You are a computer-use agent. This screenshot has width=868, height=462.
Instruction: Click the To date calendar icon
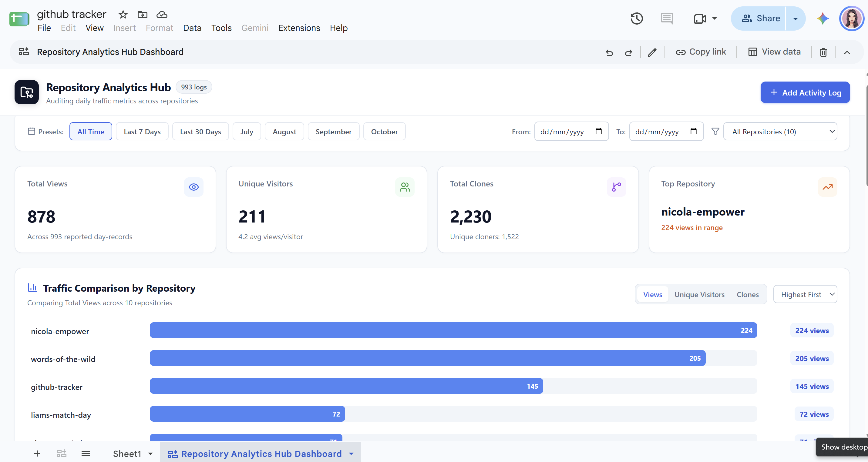click(x=693, y=131)
